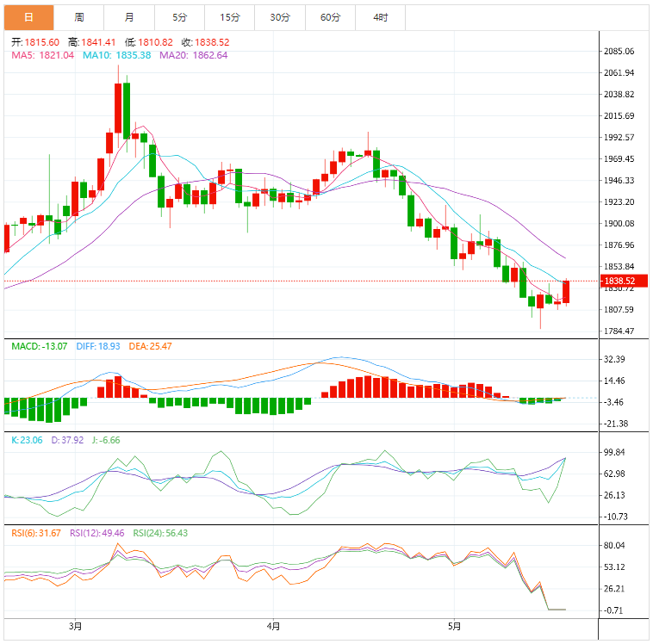
Task: Click the -0.71 RSI axis label
Action: pos(613,610)
